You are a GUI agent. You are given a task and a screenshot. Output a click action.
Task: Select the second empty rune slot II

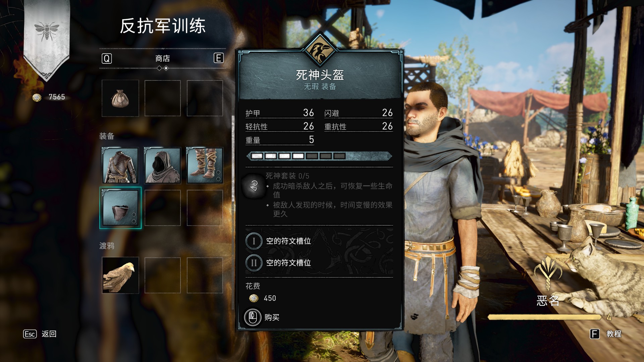coord(278,263)
